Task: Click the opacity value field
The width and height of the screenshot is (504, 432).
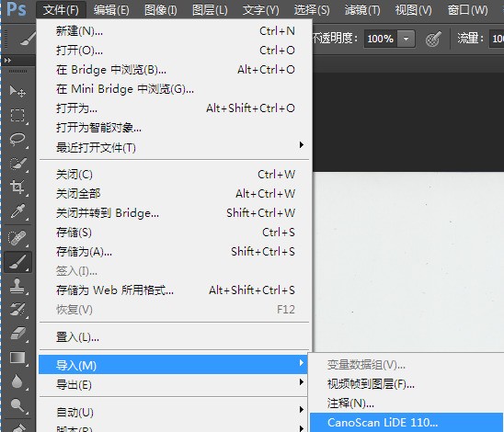Action: [x=381, y=39]
